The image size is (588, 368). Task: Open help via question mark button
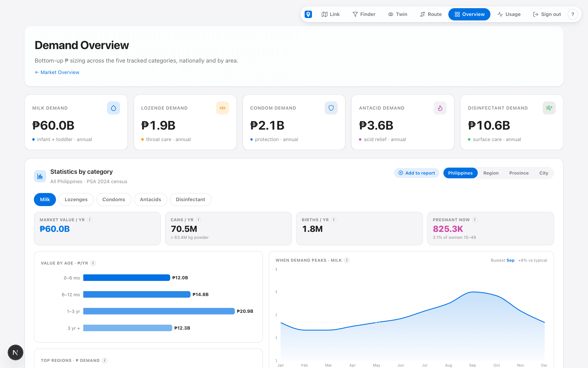coord(573,14)
